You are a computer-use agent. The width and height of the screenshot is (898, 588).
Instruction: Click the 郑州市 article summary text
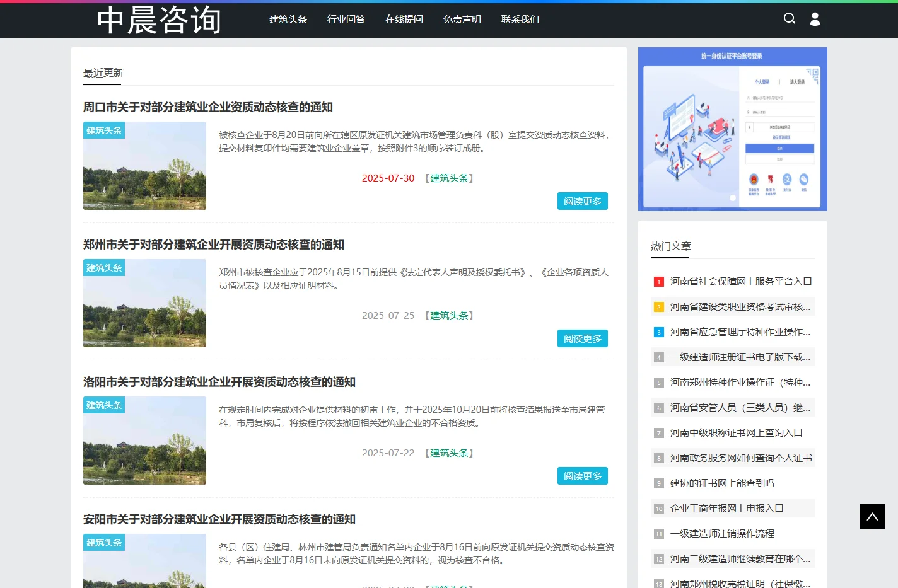tap(414, 279)
